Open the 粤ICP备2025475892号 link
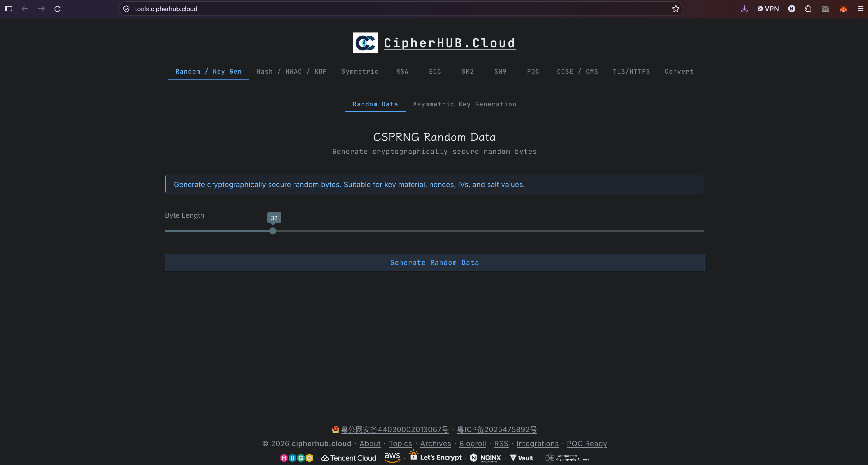Screen dimensions: 868x465 coord(497,430)
